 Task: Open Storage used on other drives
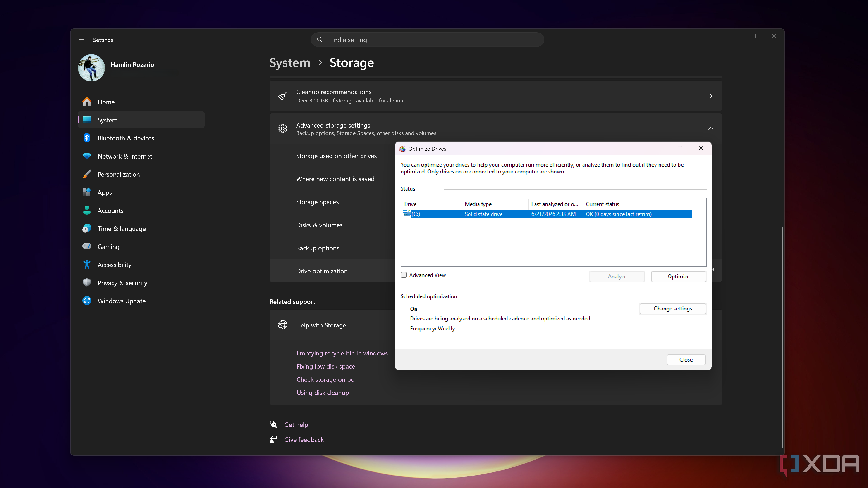coord(336,156)
